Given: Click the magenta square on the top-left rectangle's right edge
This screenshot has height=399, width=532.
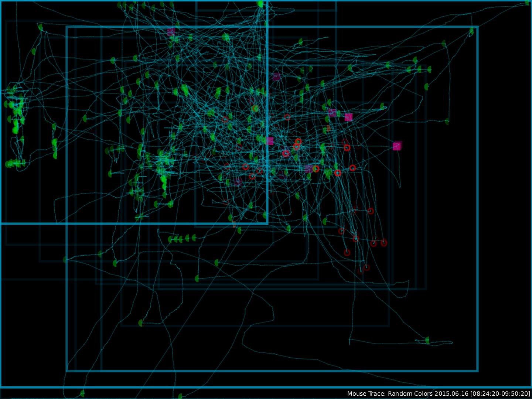Looking at the screenshot, I should pyautogui.click(x=270, y=141).
